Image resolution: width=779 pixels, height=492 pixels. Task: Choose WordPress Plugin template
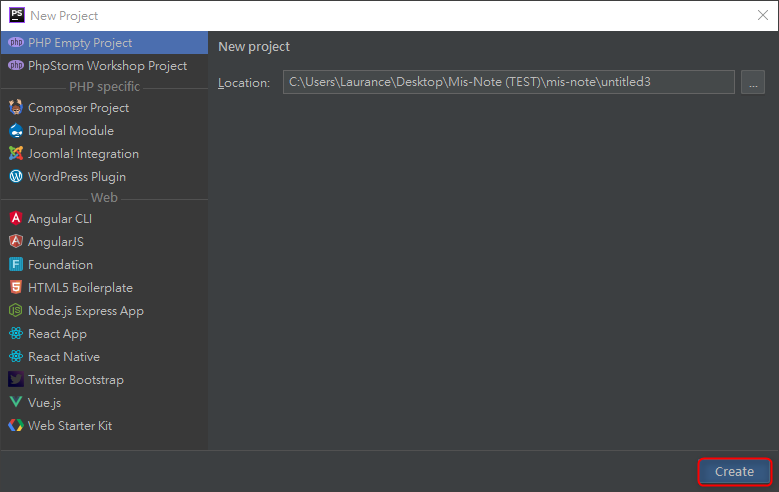104,176
